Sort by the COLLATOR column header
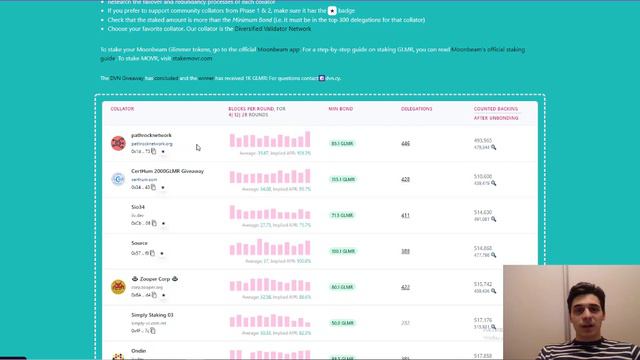Viewport: 640px width, 360px height. [x=122, y=109]
